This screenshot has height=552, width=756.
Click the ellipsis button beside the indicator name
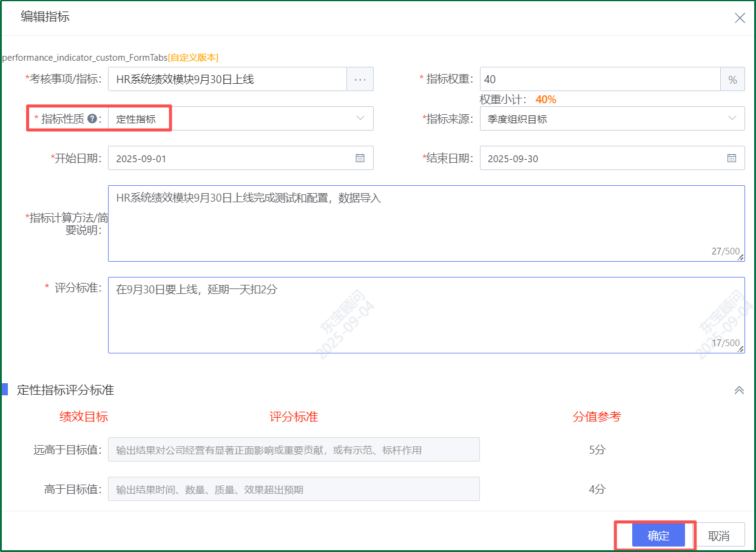(x=360, y=80)
